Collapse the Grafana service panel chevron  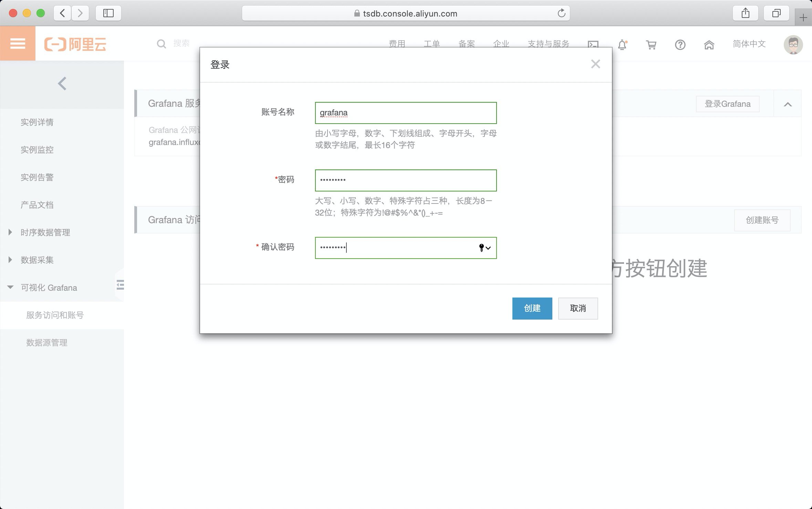point(788,104)
